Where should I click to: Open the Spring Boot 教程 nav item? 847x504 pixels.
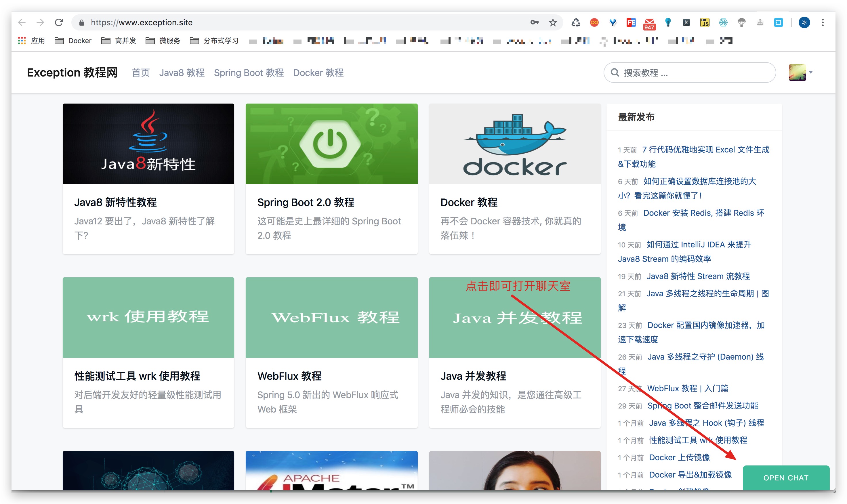point(249,73)
